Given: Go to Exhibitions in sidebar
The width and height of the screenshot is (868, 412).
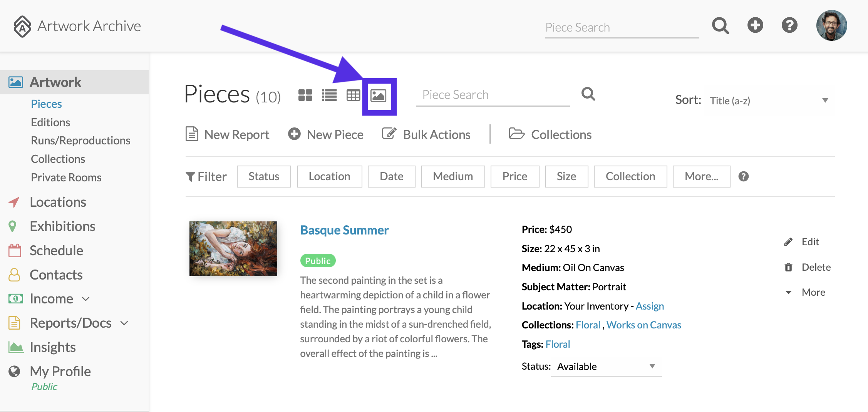Looking at the screenshot, I should coord(62,226).
